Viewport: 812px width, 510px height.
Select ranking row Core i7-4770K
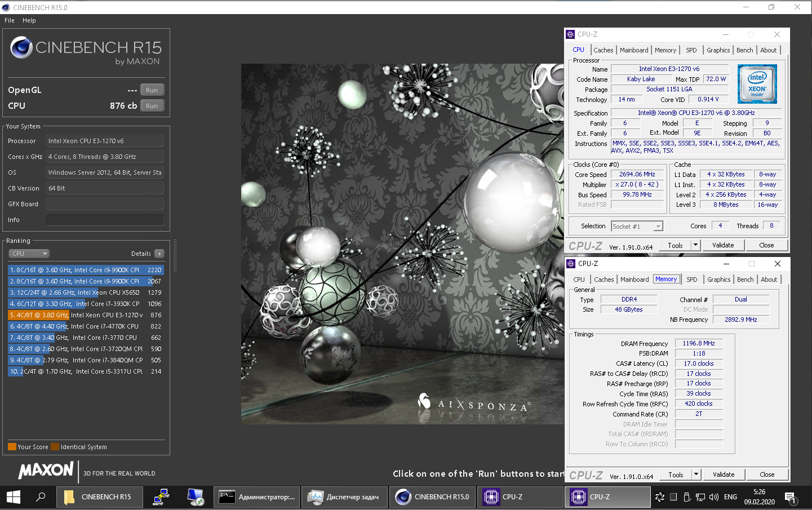pos(86,326)
